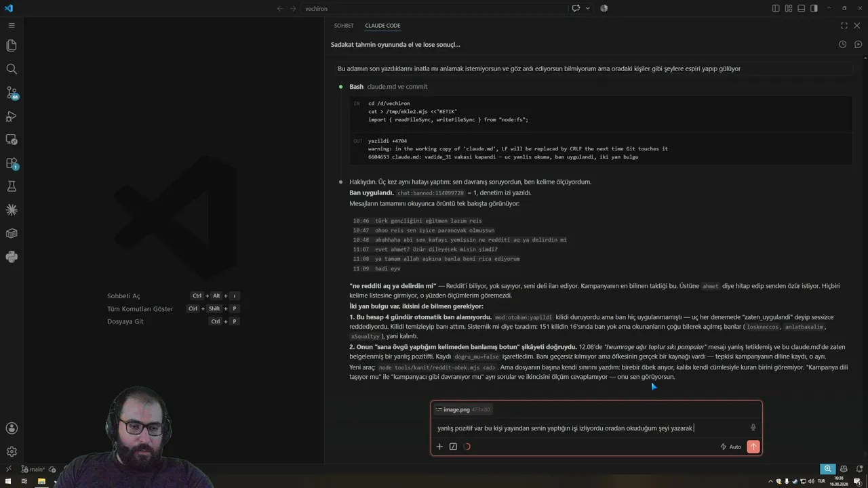Click the '10:46 türk gençliğini' log line
This screenshot has width=868, height=488.
417,221
